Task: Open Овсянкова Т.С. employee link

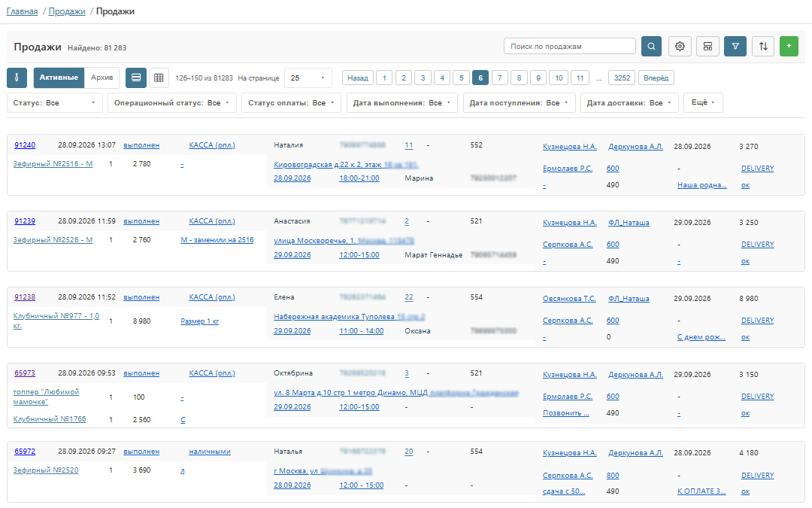Action: [x=569, y=299]
